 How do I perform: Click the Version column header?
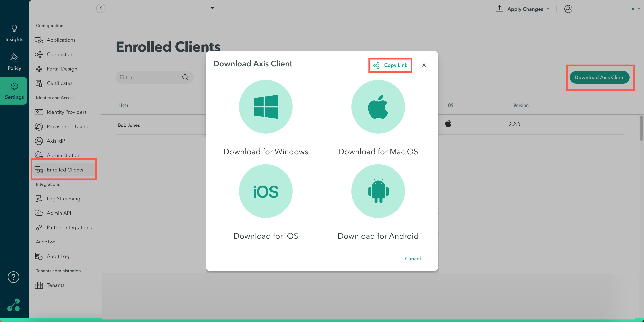521,106
